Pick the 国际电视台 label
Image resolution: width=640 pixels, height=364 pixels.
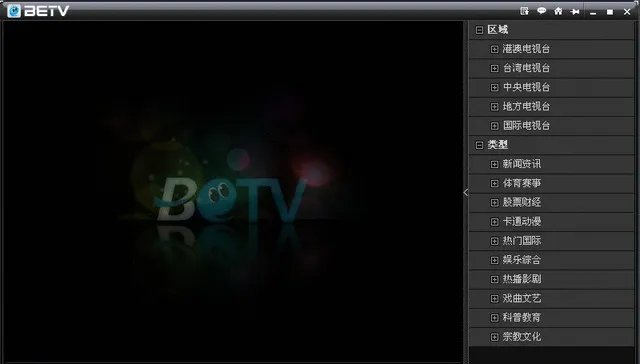[526, 126]
